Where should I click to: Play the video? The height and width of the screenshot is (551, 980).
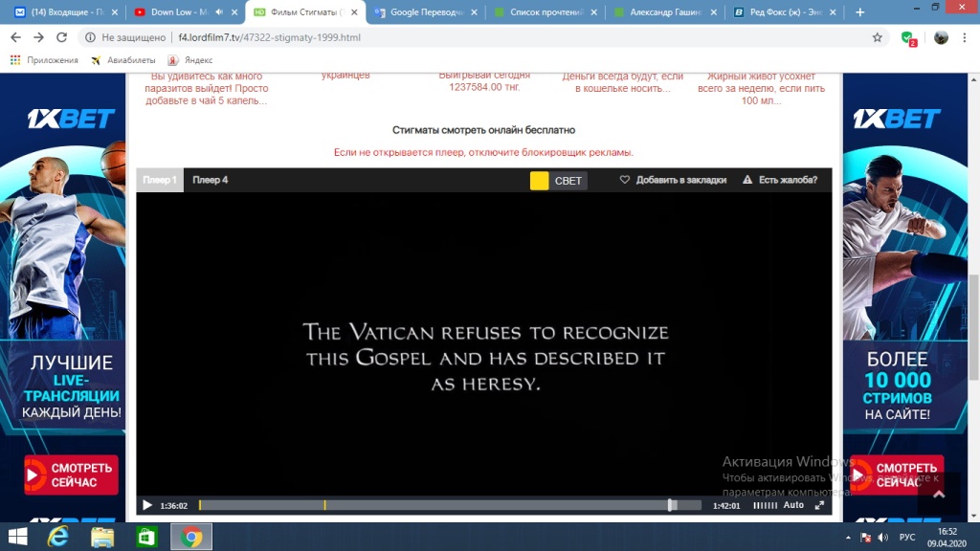tap(147, 505)
